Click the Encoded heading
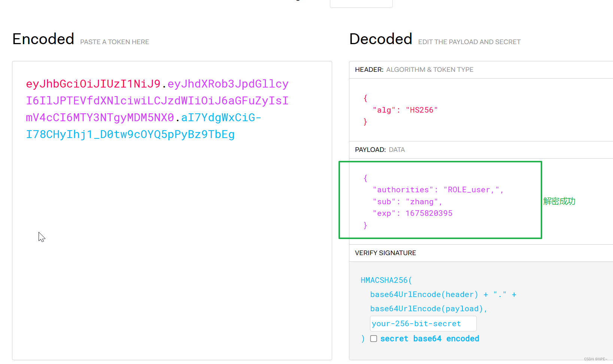 coord(43,39)
